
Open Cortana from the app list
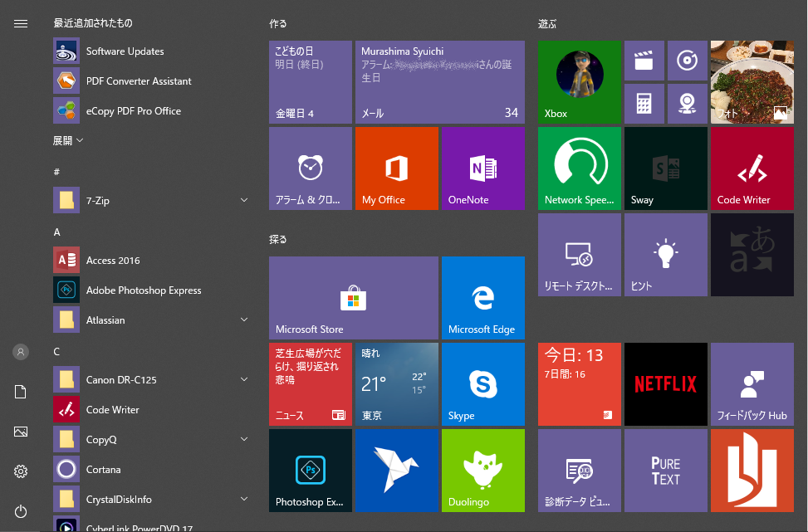click(x=152, y=469)
